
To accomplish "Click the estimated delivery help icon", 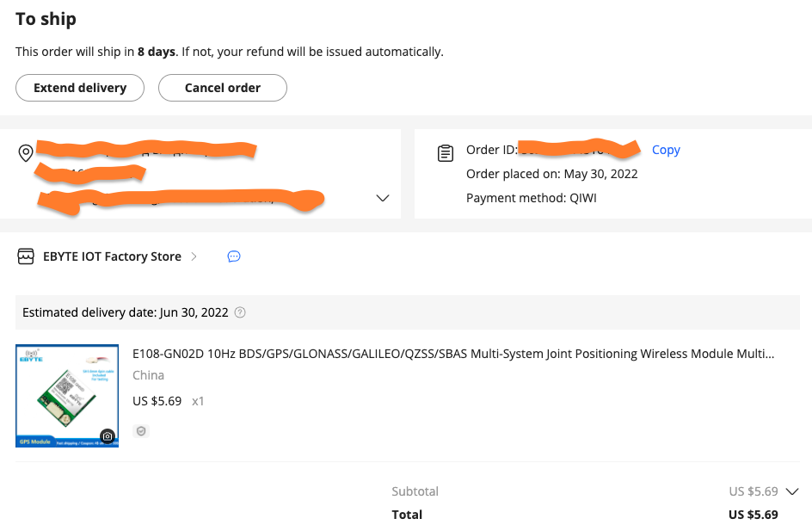I will (240, 312).
